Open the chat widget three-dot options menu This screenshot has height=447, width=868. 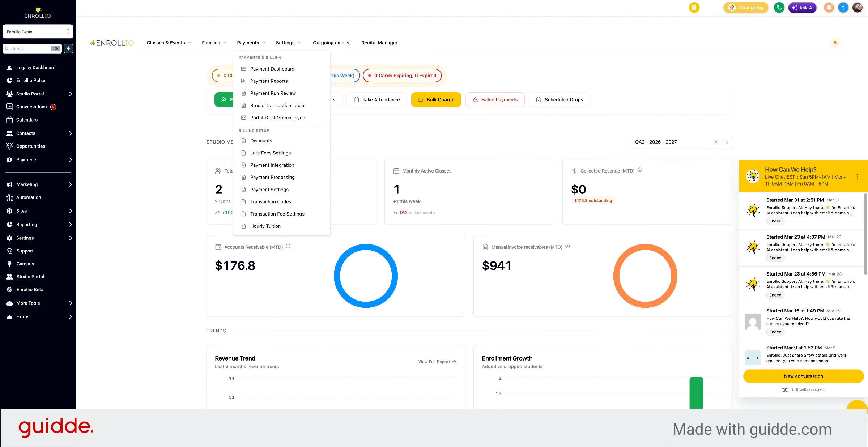[857, 176]
